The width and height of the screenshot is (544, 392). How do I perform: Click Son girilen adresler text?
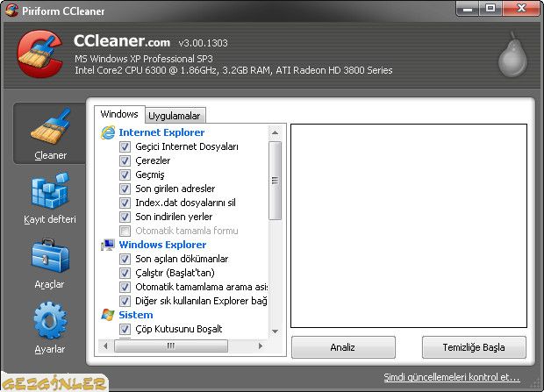(175, 189)
